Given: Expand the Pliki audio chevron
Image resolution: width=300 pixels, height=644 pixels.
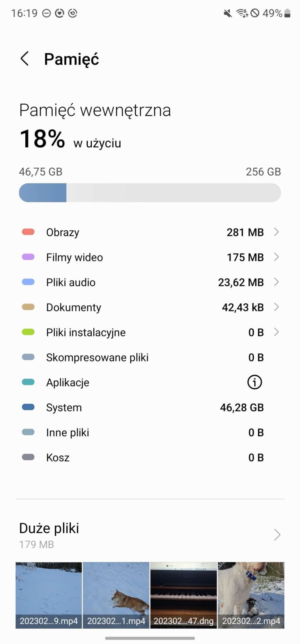Looking at the screenshot, I should (x=276, y=282).
